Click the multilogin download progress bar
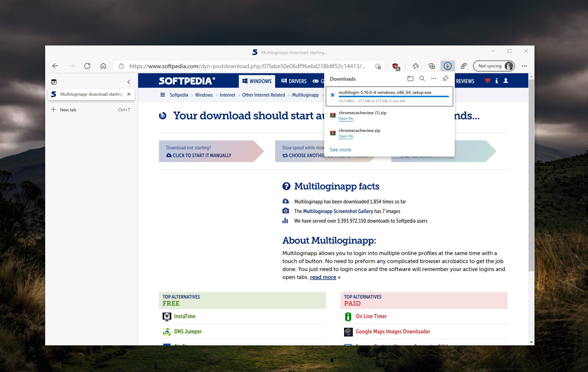This screenshot has height=372, width=588. point(393,97)
